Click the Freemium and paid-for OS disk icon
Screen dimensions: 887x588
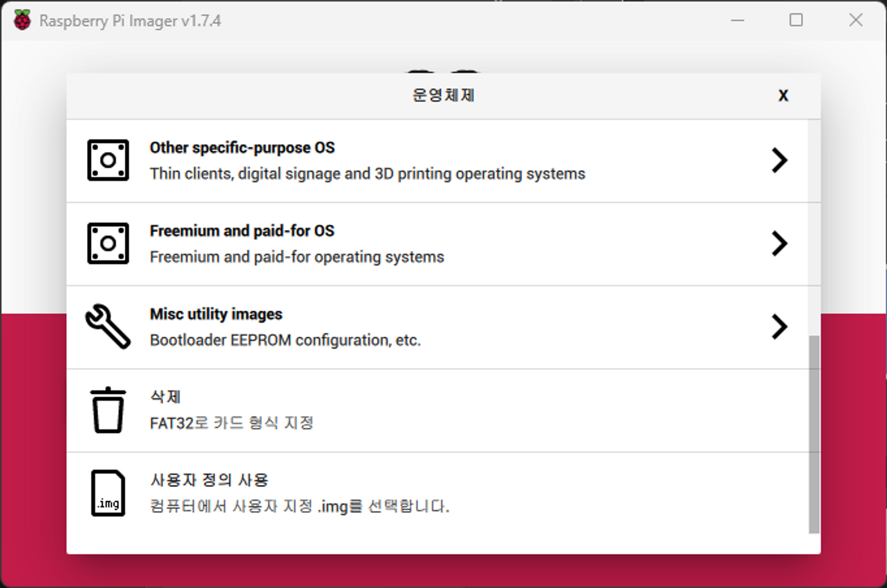pos(108,243)
